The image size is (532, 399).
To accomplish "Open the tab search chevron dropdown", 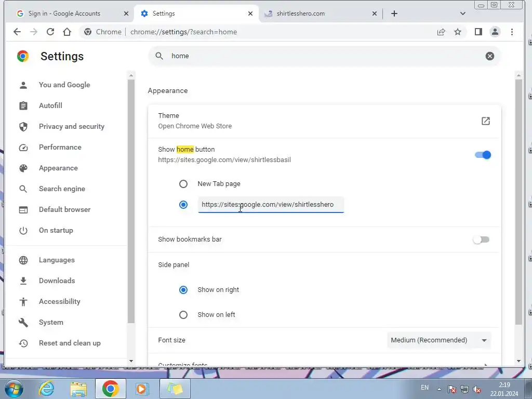I will (x=463, y=14).
